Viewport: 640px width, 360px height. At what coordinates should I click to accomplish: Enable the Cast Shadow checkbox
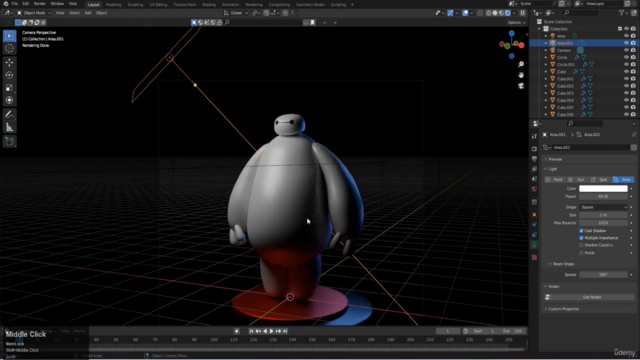[581, 231]
